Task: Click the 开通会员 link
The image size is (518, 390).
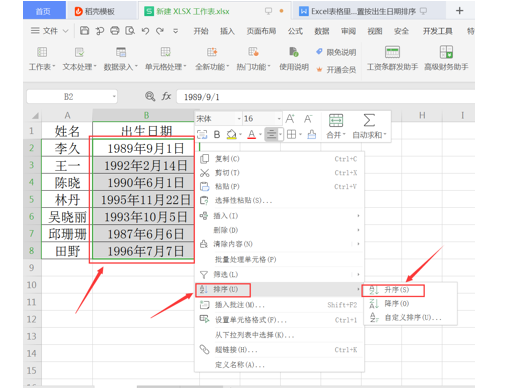Action: click(337, 70)
